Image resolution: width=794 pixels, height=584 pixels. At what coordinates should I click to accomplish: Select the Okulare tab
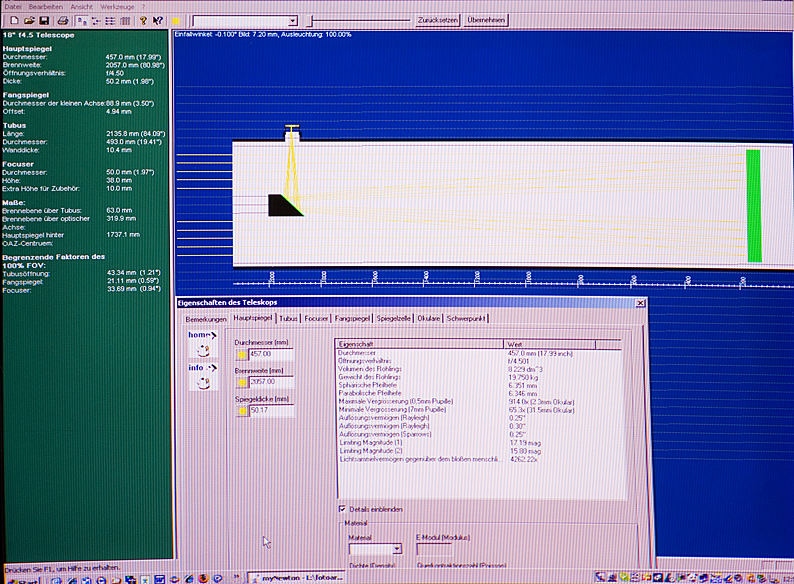(428, 318)
